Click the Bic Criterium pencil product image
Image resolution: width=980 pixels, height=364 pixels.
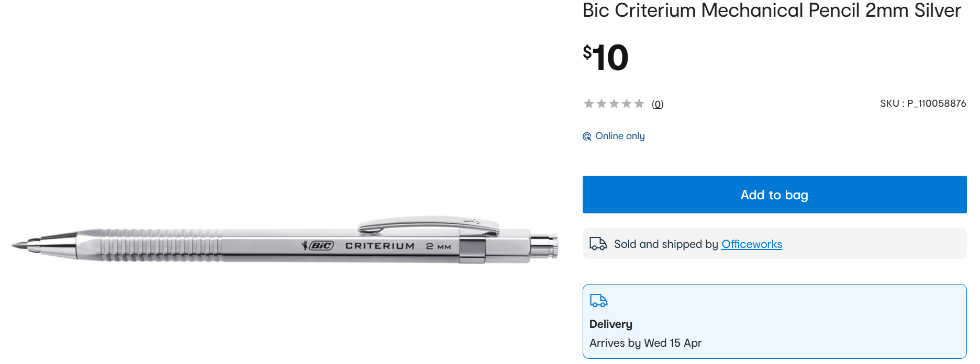pyautogui.click(x=285, y=241)
